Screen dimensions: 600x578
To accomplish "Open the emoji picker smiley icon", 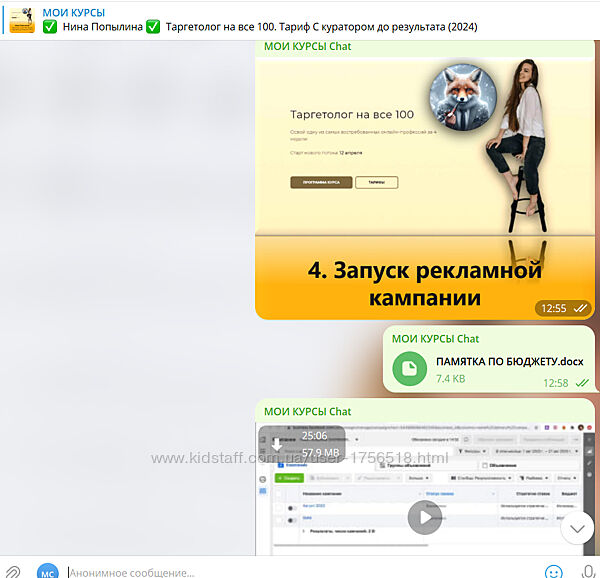I will click(553, 571).
